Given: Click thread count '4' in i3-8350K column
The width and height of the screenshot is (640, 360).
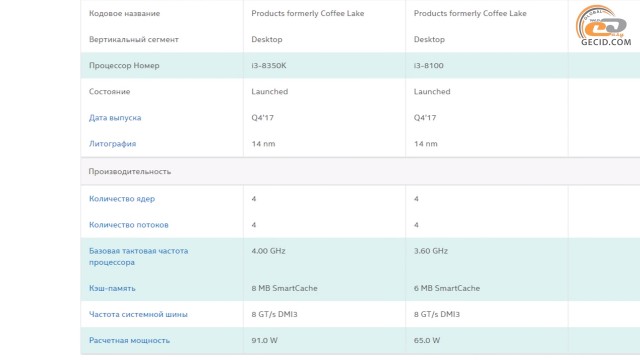Looking at the screenshot, I should [254, 225].
